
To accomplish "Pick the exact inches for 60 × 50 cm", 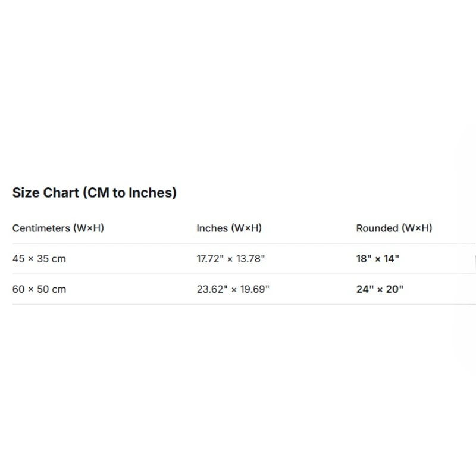I will (233, 289).
